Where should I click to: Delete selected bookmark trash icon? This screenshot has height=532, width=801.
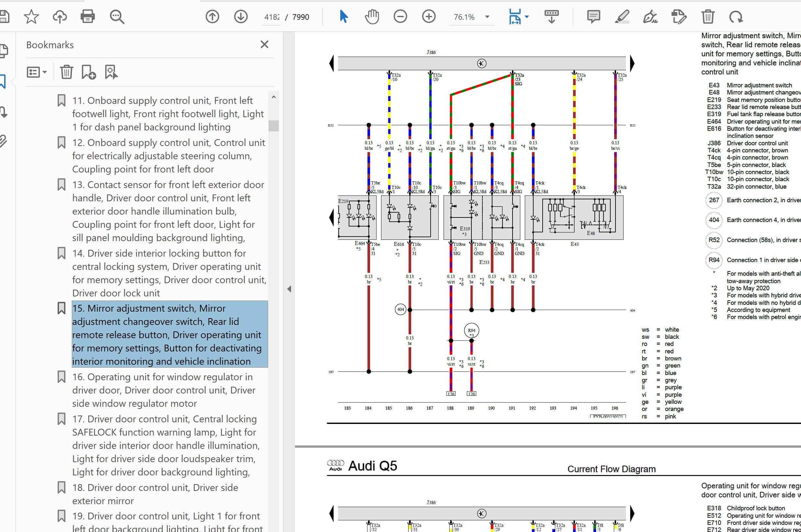click(x=66, y=72)
